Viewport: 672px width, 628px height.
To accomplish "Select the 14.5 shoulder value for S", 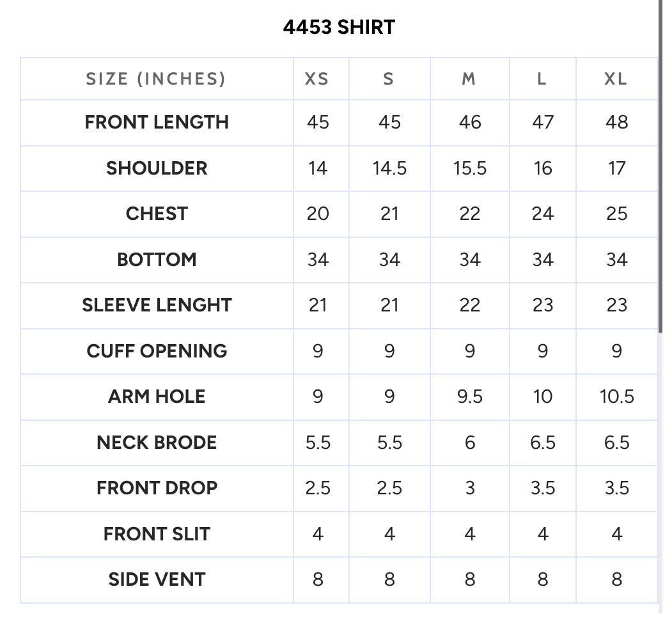I will 389,168.
